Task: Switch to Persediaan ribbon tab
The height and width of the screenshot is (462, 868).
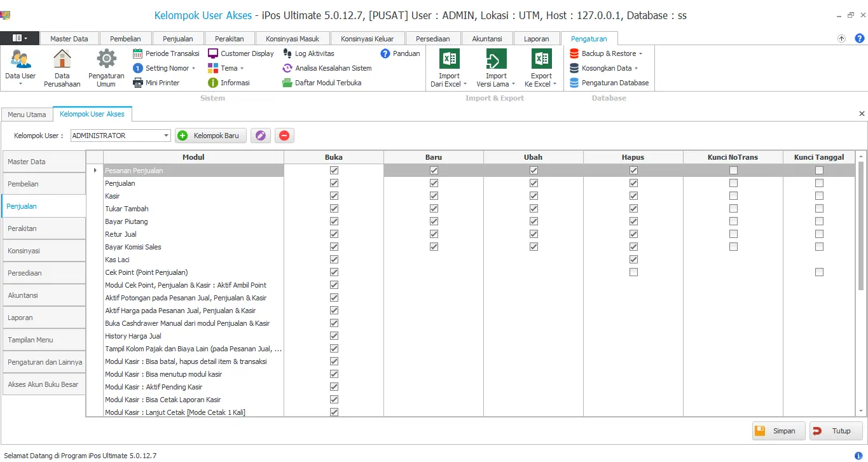Action: (433, 39)
